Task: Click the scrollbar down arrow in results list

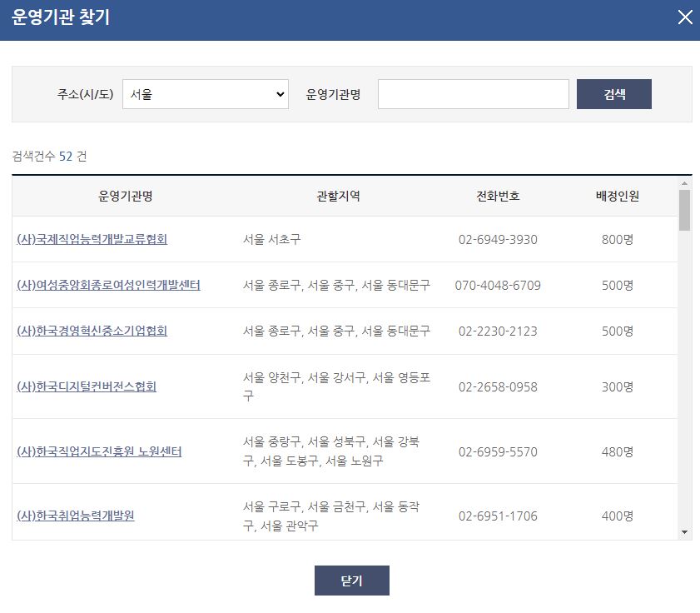Action: pyautogui.click(x=684, y=532)
